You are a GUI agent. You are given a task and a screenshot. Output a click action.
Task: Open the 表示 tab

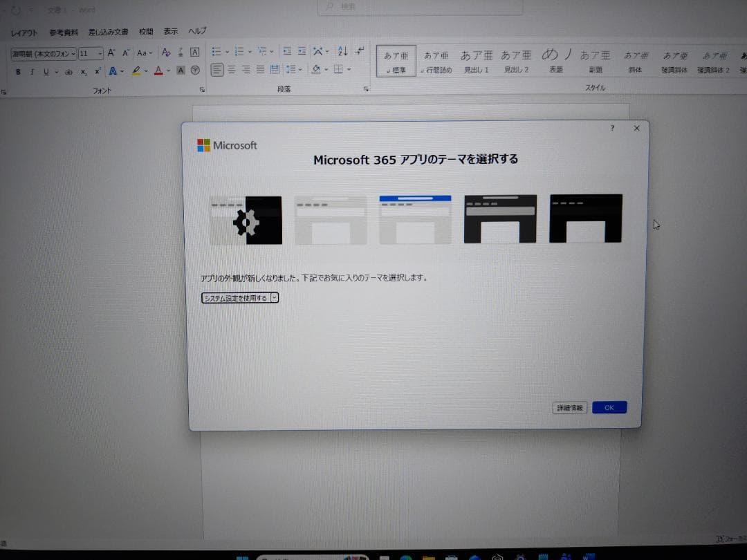[x=171, y=31]
